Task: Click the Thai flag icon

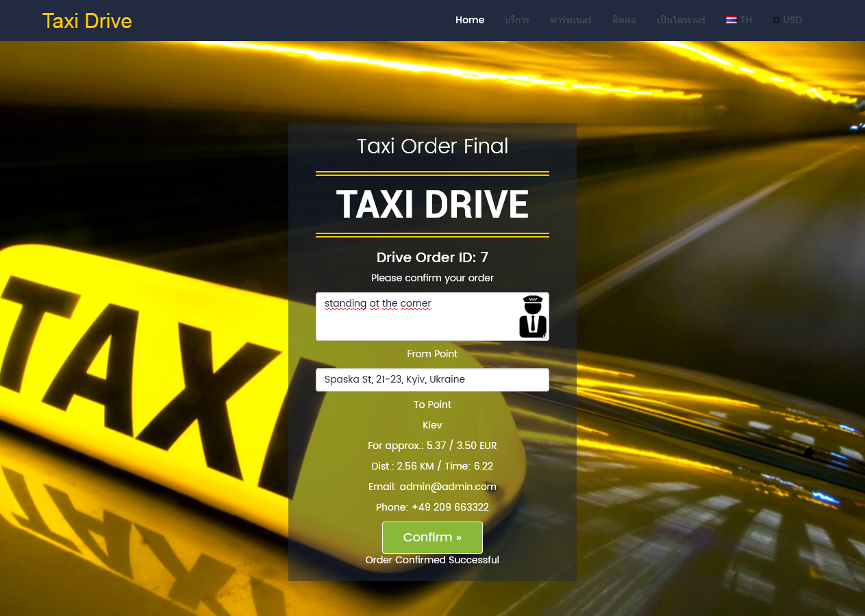Action: (x=731, y=20)
